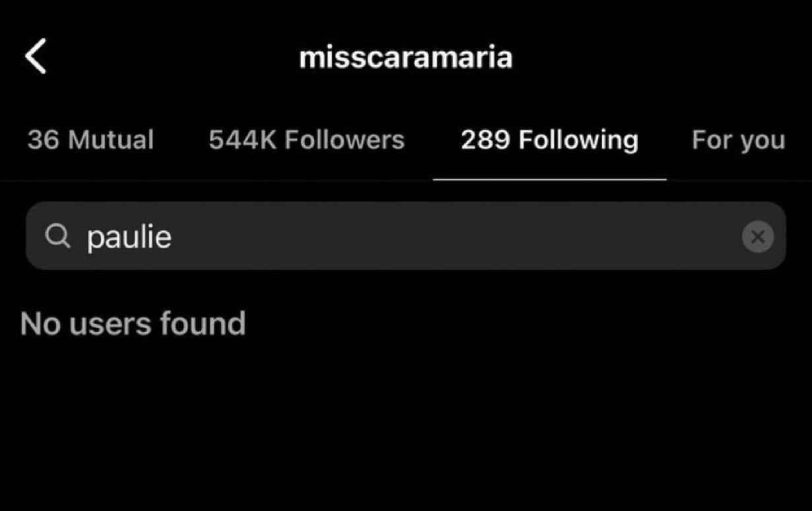
Task: Tap the magnifying glass search icon
Action: (58, 236)
